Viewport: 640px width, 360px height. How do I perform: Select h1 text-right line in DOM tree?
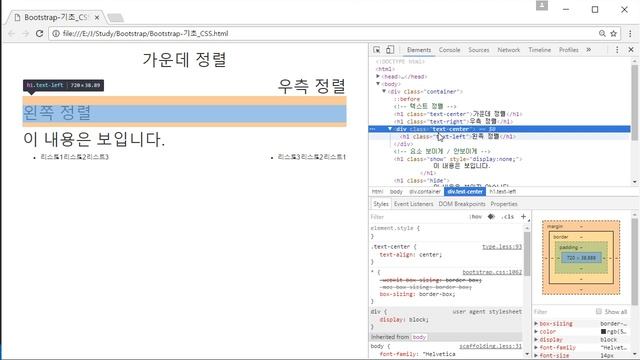[453, 121]
